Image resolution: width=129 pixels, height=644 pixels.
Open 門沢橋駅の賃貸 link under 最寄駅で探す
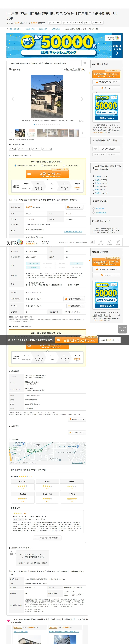(101, 213)
